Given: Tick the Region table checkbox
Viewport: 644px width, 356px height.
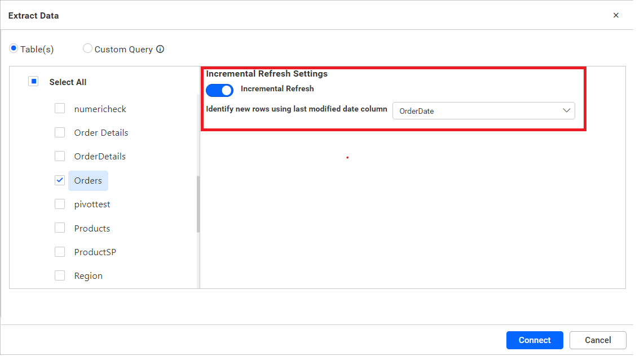Looking at the screenshot, I should point(60,275).
